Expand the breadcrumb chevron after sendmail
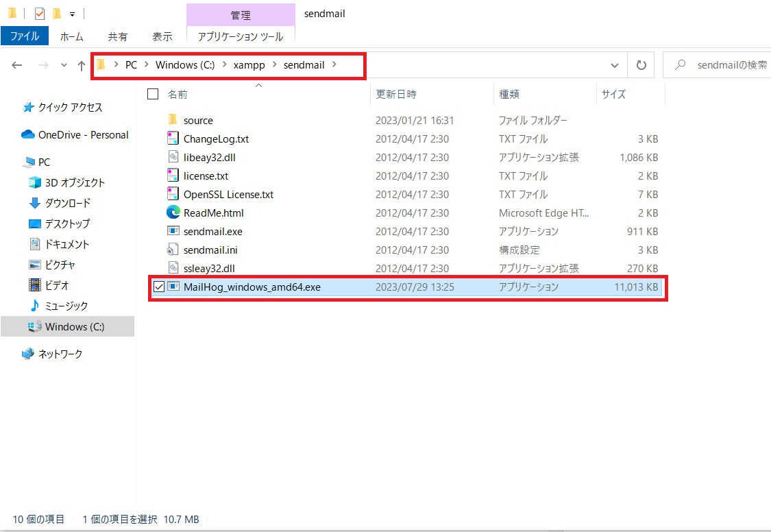The height and width of the screenshot is (532, 771). click(x=334, y=64)
